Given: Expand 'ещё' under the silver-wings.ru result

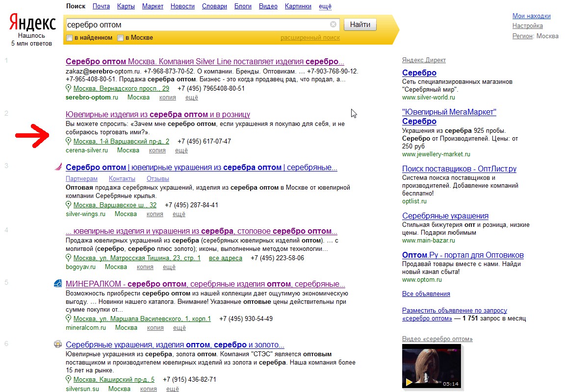Looking at the screenshot, I should click(x=179, y=214).
